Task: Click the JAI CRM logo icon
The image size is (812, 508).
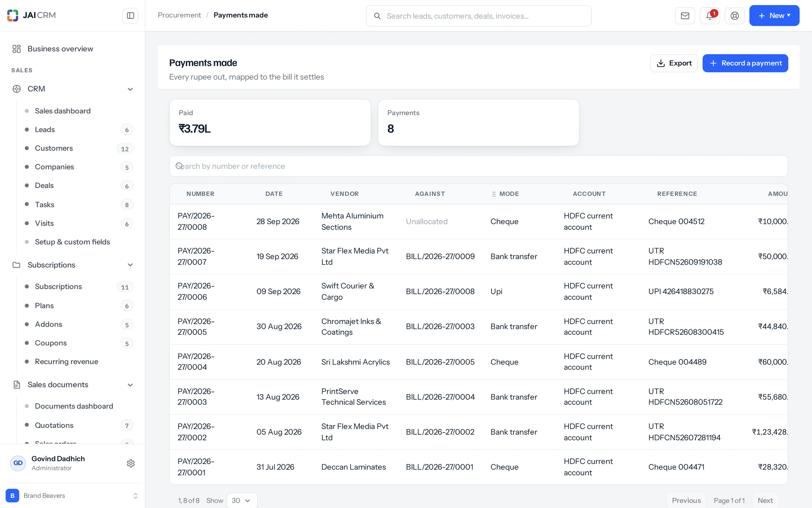Action: click(13, 15)
